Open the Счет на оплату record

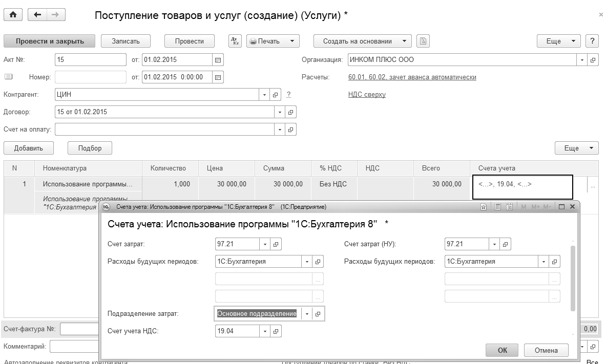click(290, 130)
